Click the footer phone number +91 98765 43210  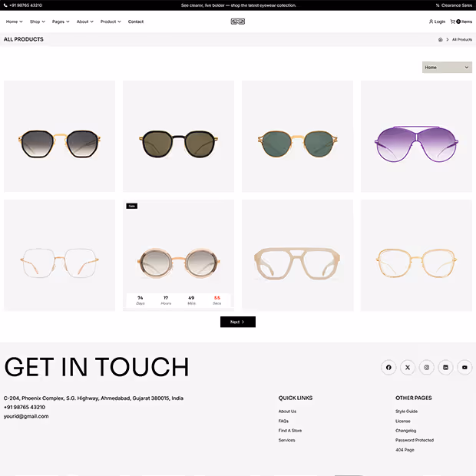tap(25, 407)
